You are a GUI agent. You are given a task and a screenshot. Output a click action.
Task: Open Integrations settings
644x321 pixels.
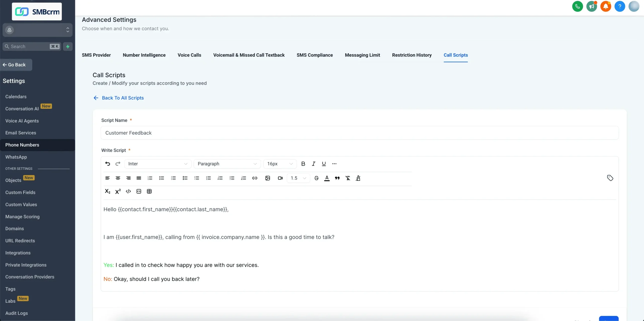(x=18, y=253)
